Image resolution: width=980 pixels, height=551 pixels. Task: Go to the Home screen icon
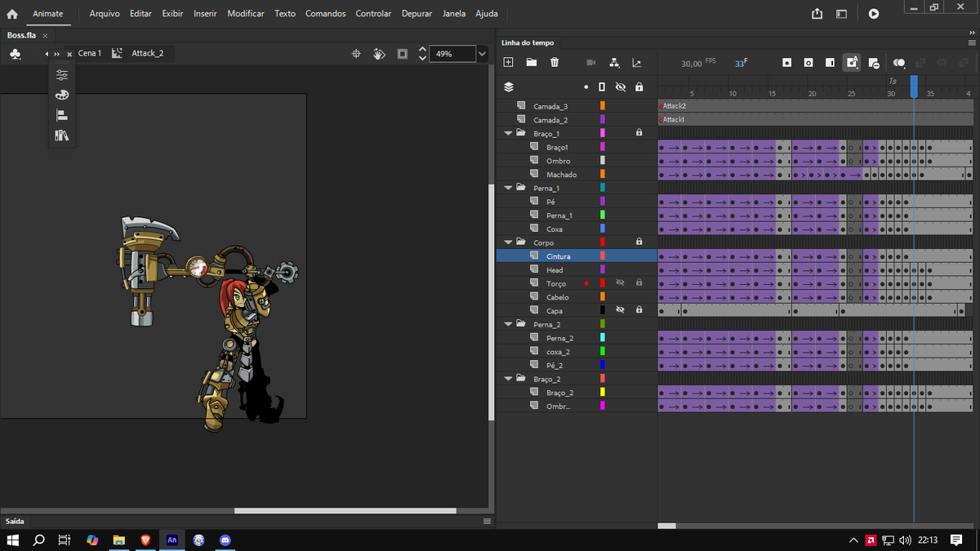(12, 14)
